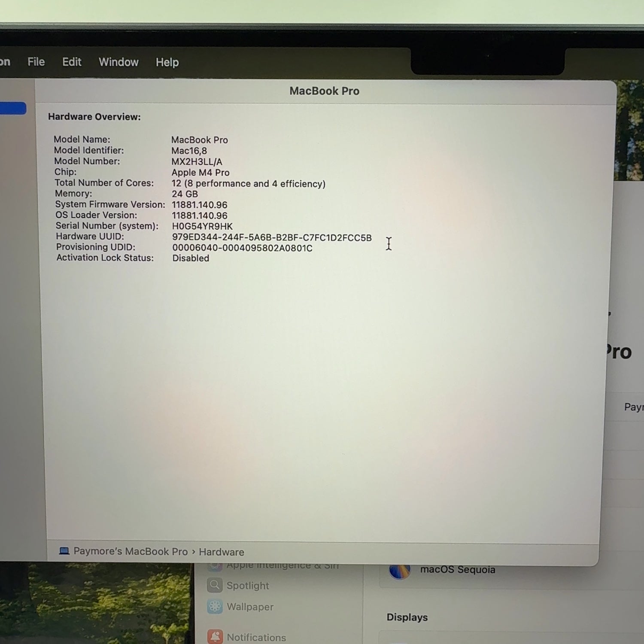Click the serial number value H0G54YR9HK
644x644 pixels.
point(202,226)
